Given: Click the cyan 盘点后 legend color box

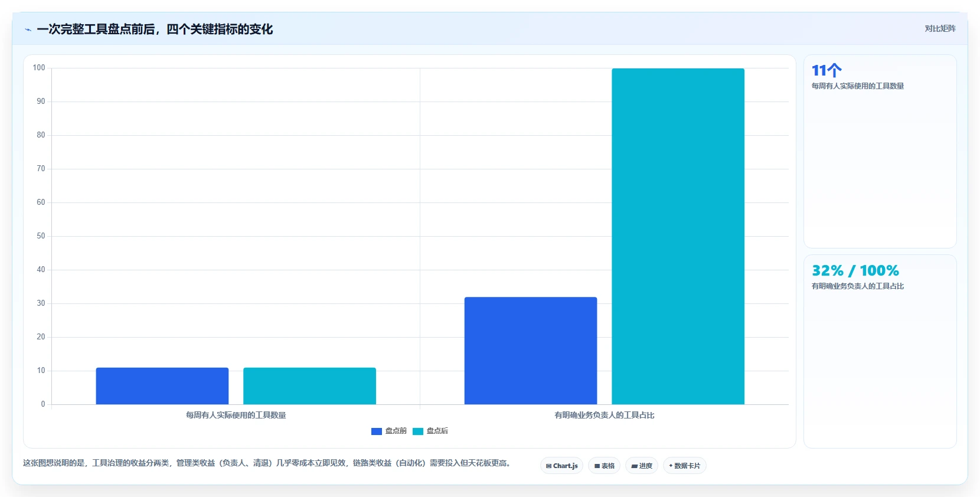Looking at the screenshot, I should (418, 431).
